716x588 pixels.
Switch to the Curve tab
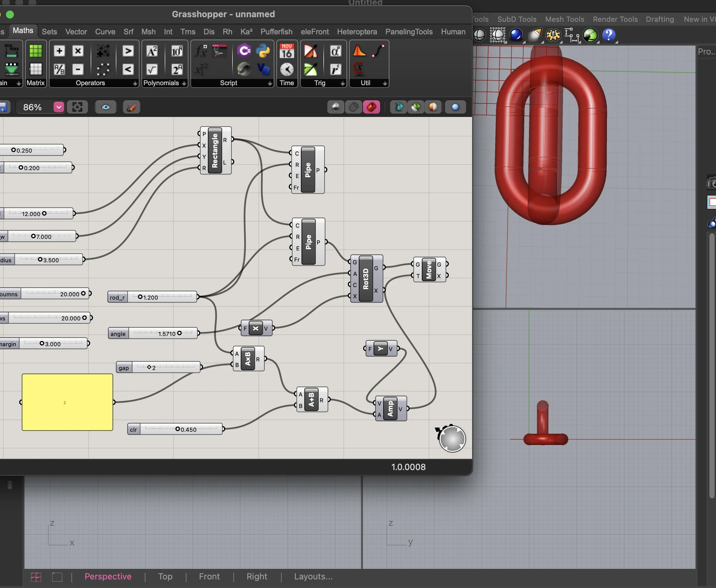pyautogui.click(x=105, y=32)
